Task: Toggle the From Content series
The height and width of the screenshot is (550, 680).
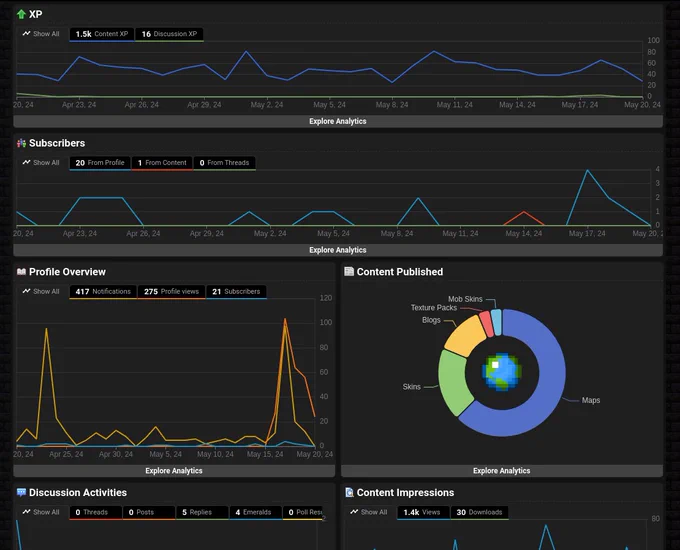Action: click(162, 163)
